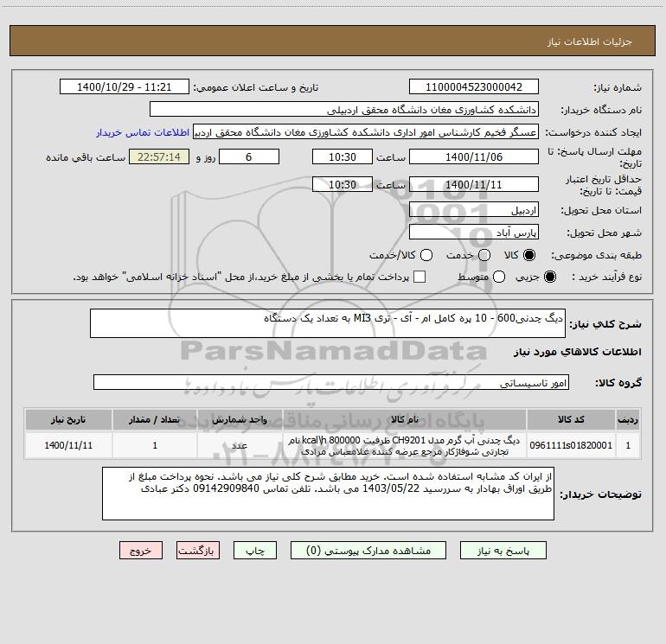Click the price validity hour 10:30 field
This screenshot has width=666, height=644.
click(343, 184)
